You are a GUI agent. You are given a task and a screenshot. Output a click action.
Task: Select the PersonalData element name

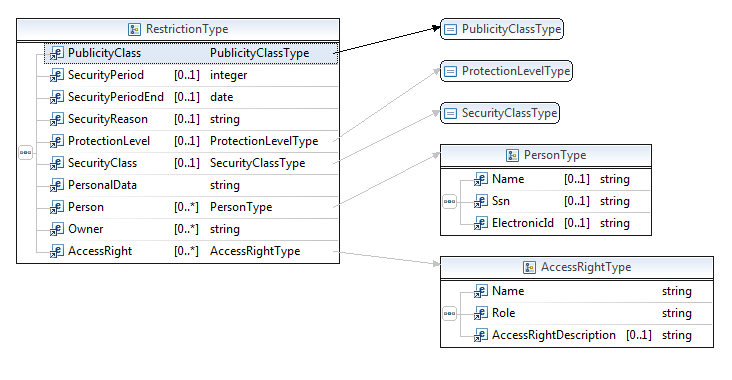pos(102,185)
